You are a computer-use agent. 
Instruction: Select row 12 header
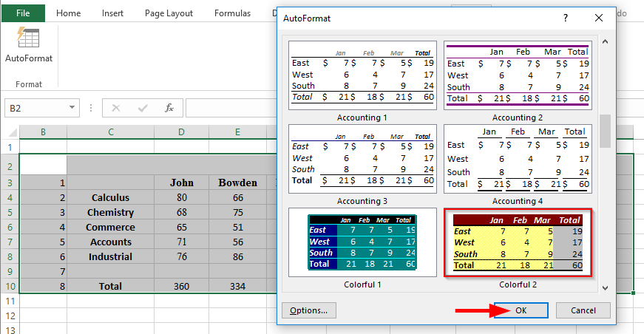click(x=10, y=316)
